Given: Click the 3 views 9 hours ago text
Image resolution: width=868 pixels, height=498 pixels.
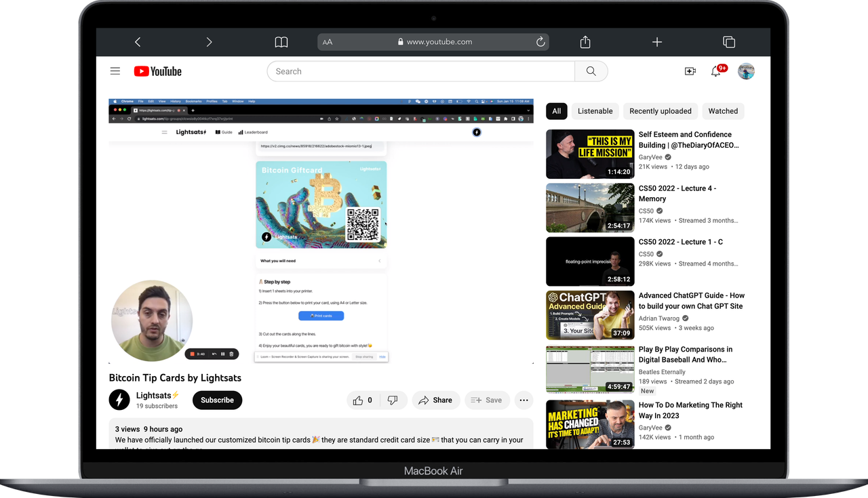Looking at the screenshot, I should [149, 429].
